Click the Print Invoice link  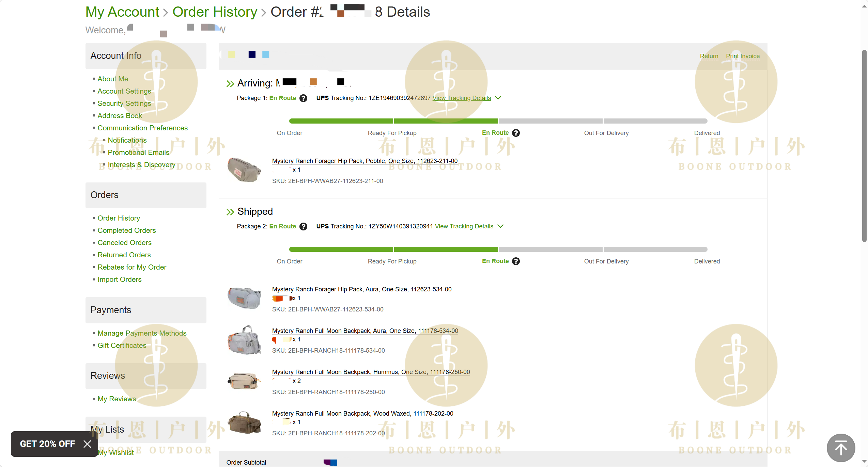pyautogui.click(x=743, y=56)
